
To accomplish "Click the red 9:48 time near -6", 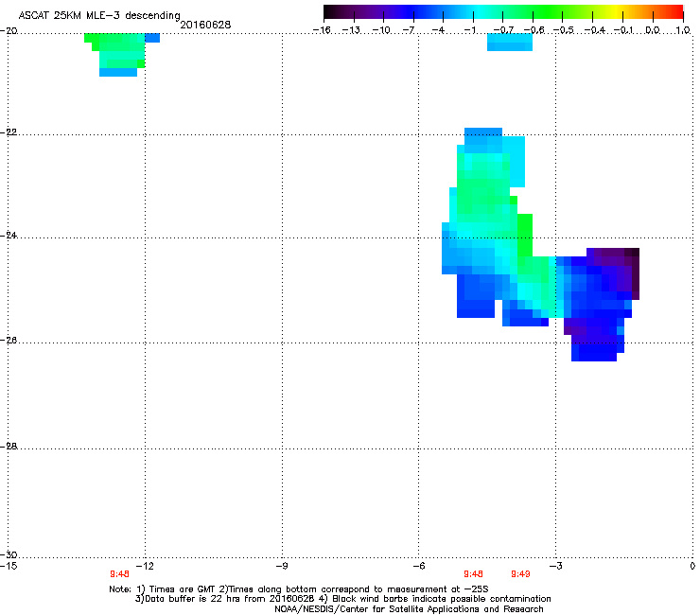I will pyautogui.click(x=473, y=574).
